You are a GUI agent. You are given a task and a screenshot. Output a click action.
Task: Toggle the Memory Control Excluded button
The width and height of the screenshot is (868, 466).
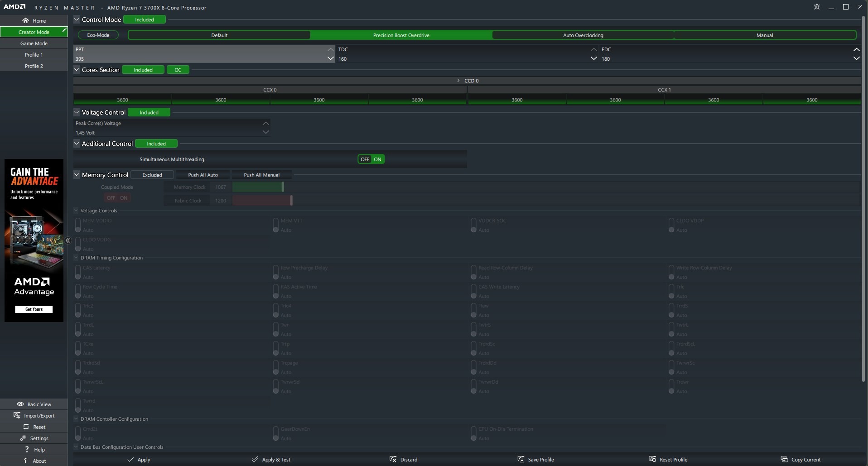152,175
